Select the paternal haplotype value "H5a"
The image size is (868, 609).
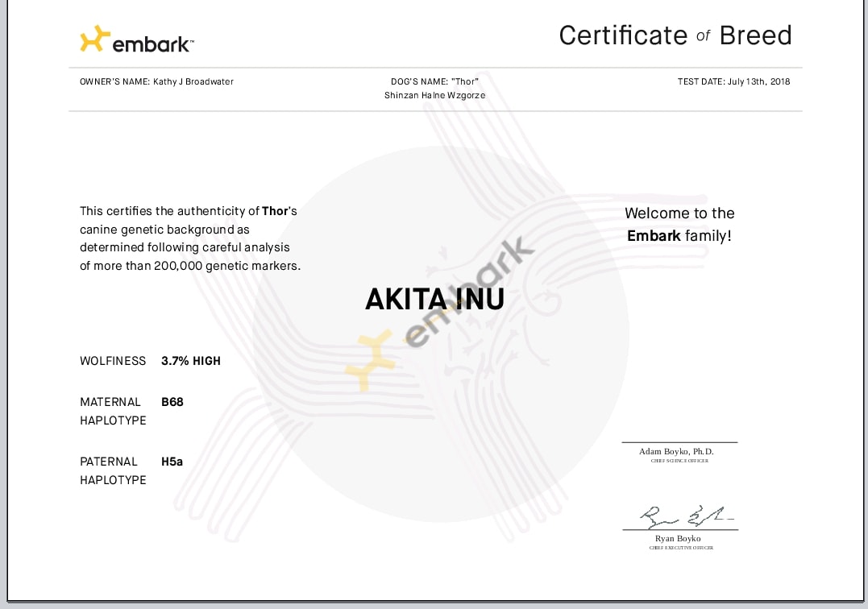pyautogui.click(x=172, y=462)
